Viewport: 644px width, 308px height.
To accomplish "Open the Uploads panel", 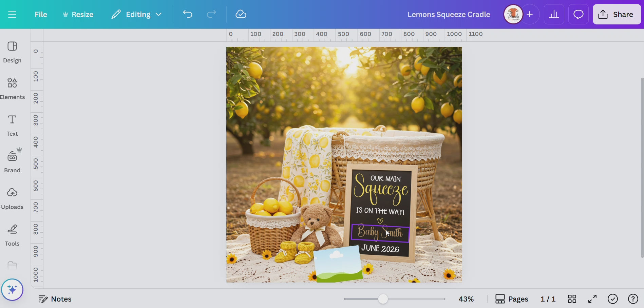I will coord(12,198).
